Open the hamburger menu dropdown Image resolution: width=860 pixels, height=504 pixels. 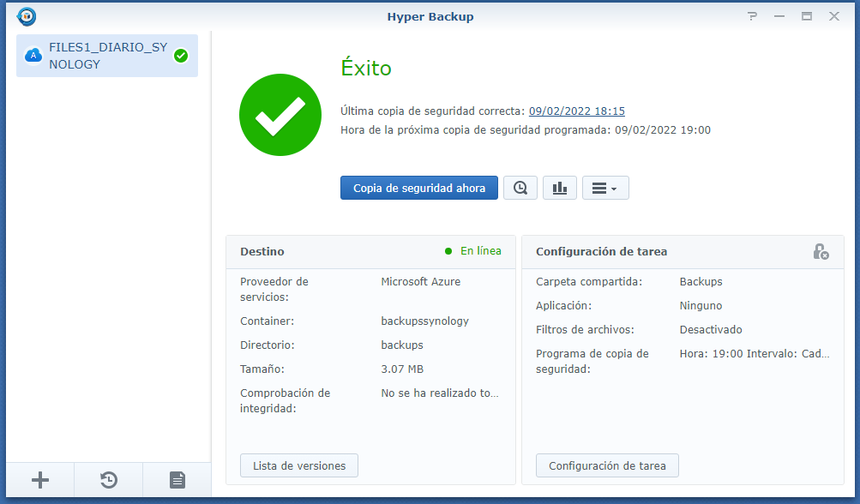click(605, 187)
